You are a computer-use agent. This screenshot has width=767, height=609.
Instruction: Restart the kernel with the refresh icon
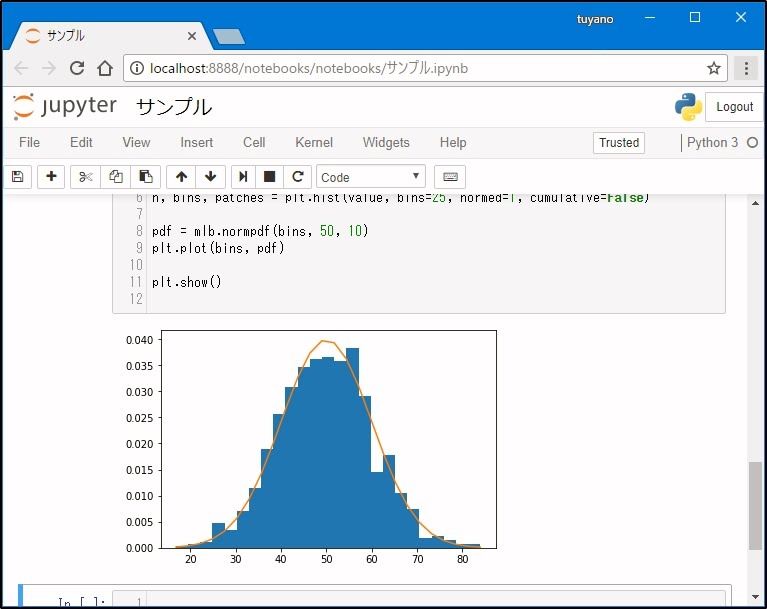click(x=297, y=177)
